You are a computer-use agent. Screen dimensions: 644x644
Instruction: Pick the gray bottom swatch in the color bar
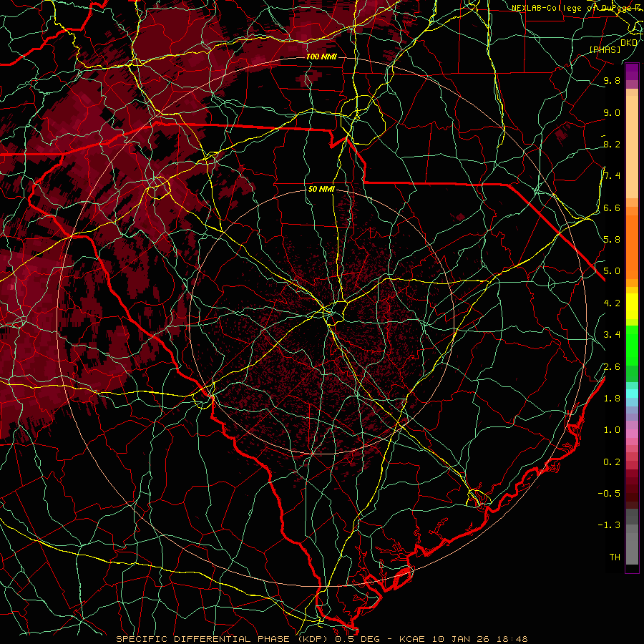pyautogui.click(x=632, y=550)
